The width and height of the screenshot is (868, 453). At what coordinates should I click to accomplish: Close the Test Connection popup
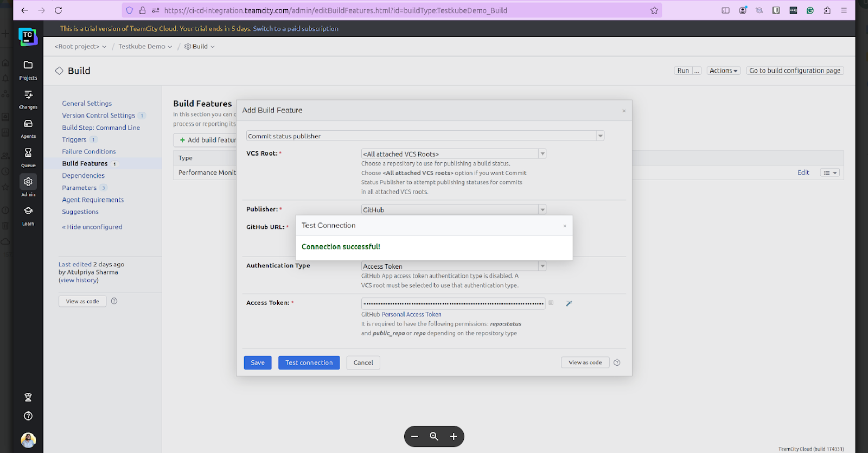(565, 226)
